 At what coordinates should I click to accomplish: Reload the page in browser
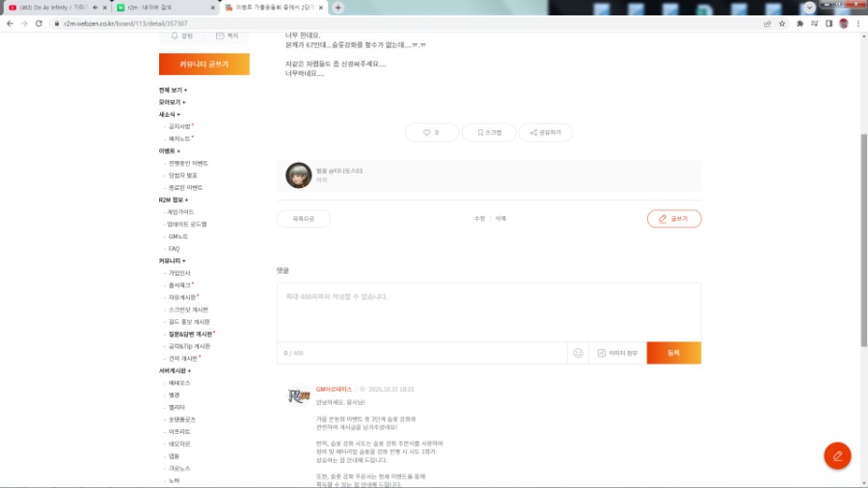pos(39,23)
